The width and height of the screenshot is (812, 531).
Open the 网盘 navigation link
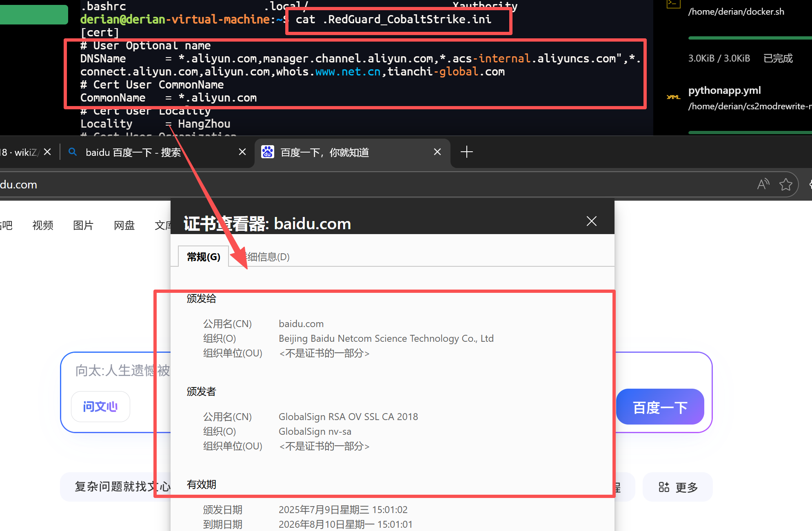coord(124,226)
